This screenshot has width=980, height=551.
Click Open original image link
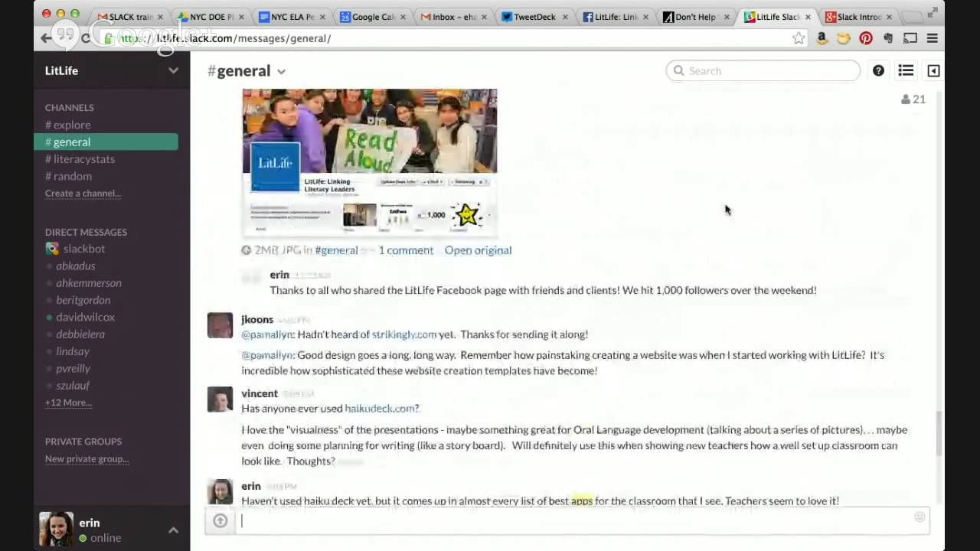click(x=478, y=250)
